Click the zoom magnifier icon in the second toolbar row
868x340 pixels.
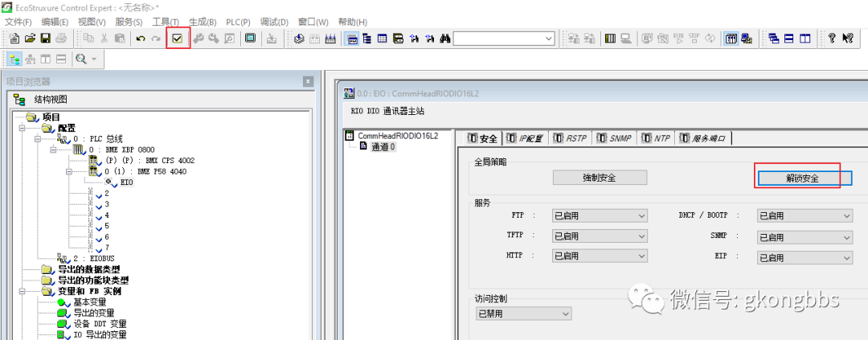[81, 59]
